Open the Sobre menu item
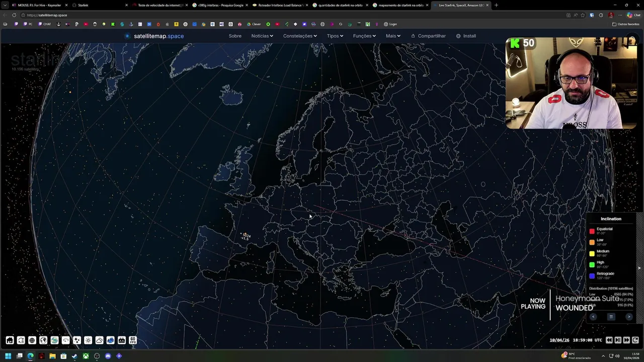The width and height of the screenshot is (644, 362). (x=235, y=36)
